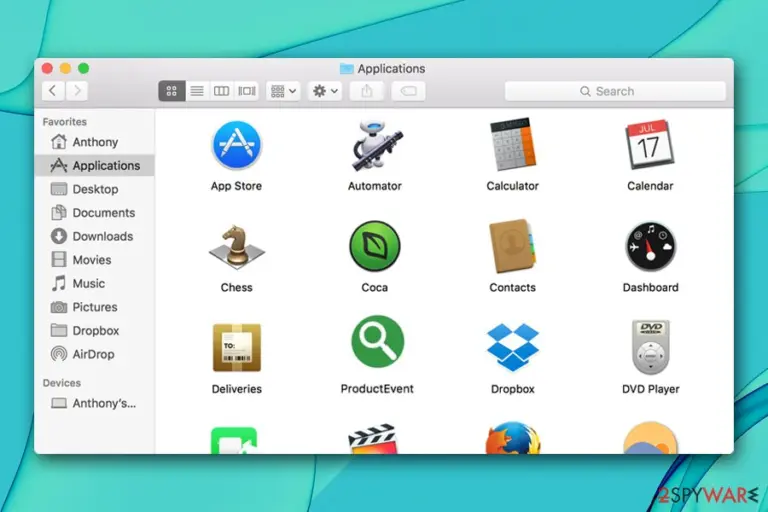
Task: Open the gear Action menu
Action: point(325,91)
